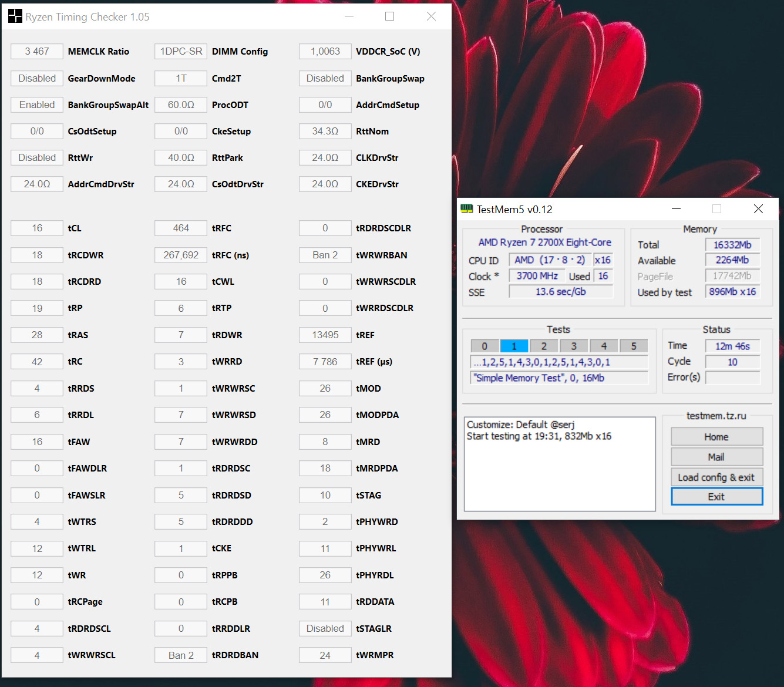Click the RttPark 40.0Ω field
The width and height of the screenshot is (784, 687).
click(181, 157)
